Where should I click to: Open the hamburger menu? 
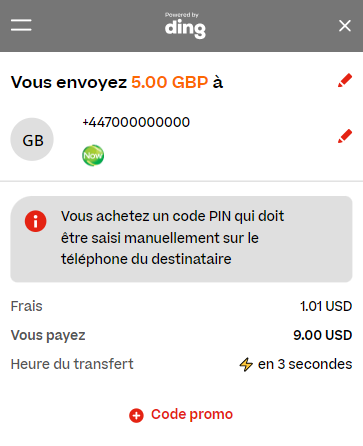pos(21,25)
